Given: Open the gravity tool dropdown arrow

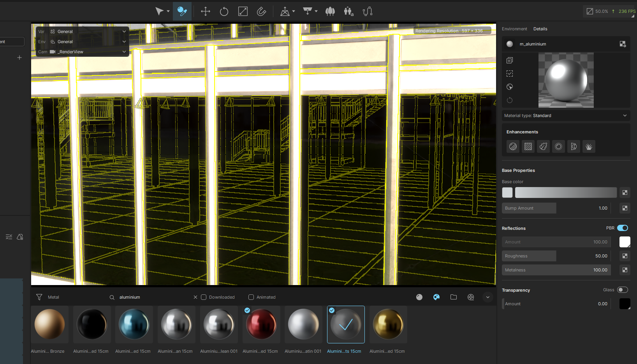Looking at the screenshot, I should point(316,11).
